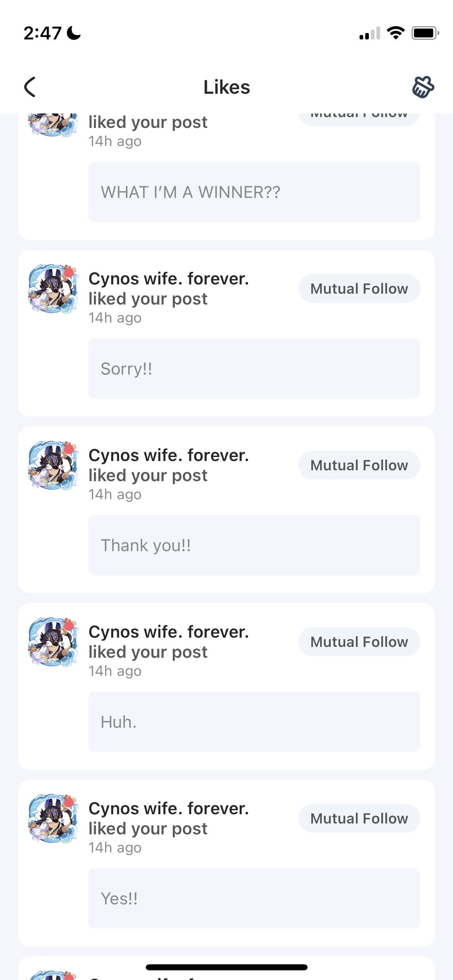Open the 'Thank you!!' post preview
The width and height of the screenshot is (453, 980).
tap(254, 545)
